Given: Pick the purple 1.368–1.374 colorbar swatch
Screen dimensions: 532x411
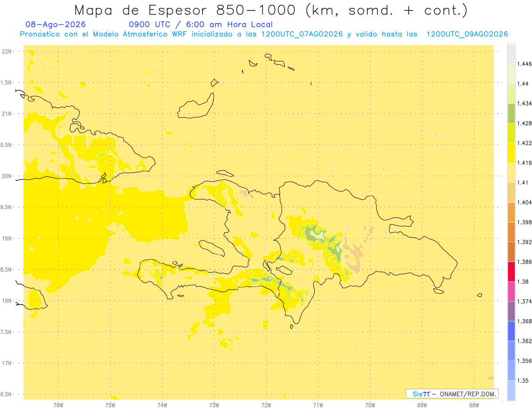Looking at the screenshot, I should pyautogui.click(x=511, y=311).
